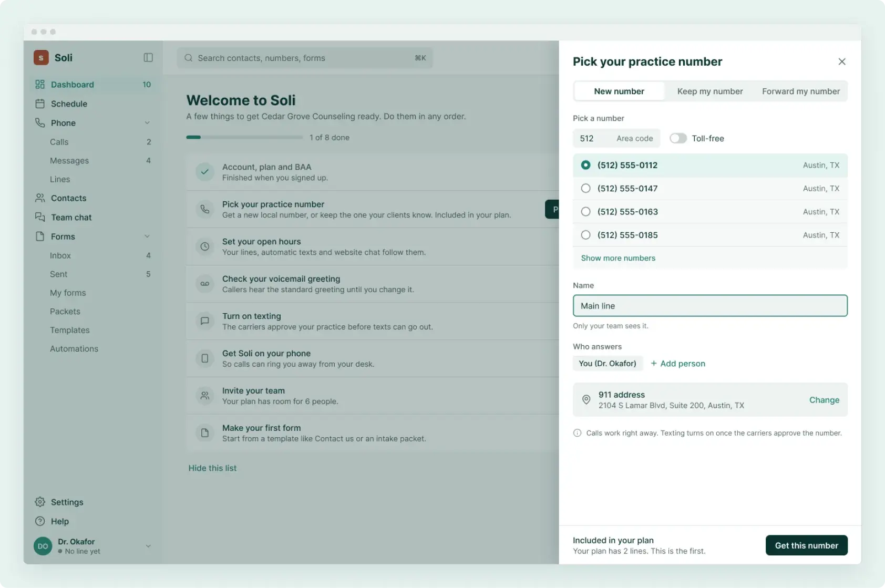
Task: Click the people icon for Invite your team
Action: 205,396
